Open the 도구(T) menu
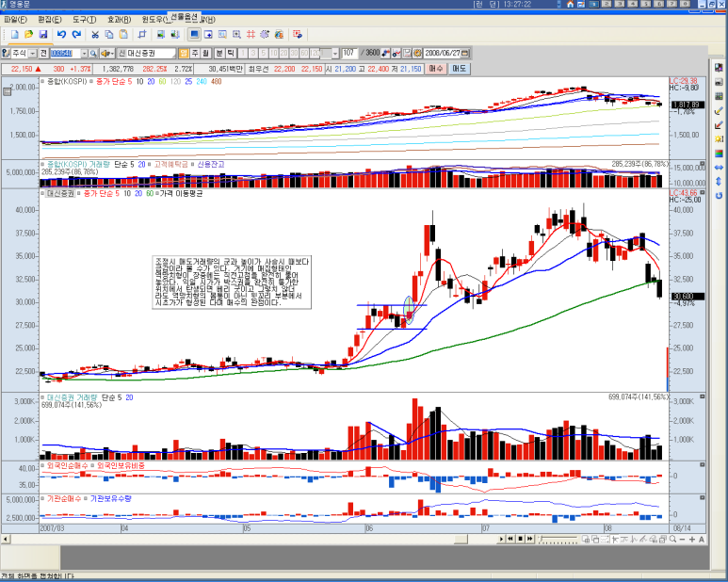 [x=84, y=20]
